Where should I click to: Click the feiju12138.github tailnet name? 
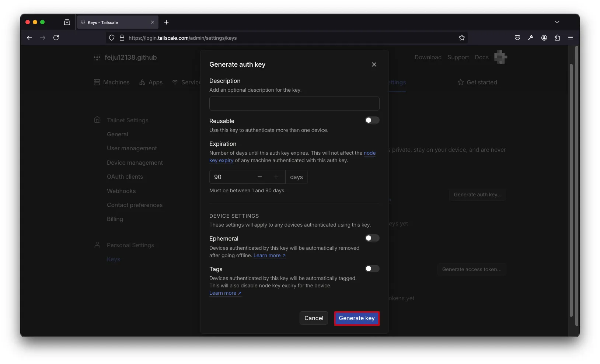pos(131,57)
